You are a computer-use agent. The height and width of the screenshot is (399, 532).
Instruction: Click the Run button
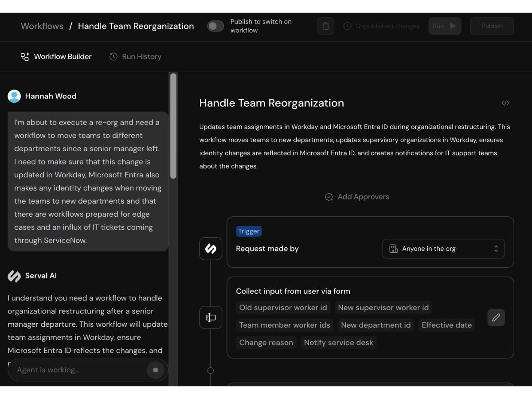(x=445, y=26)
